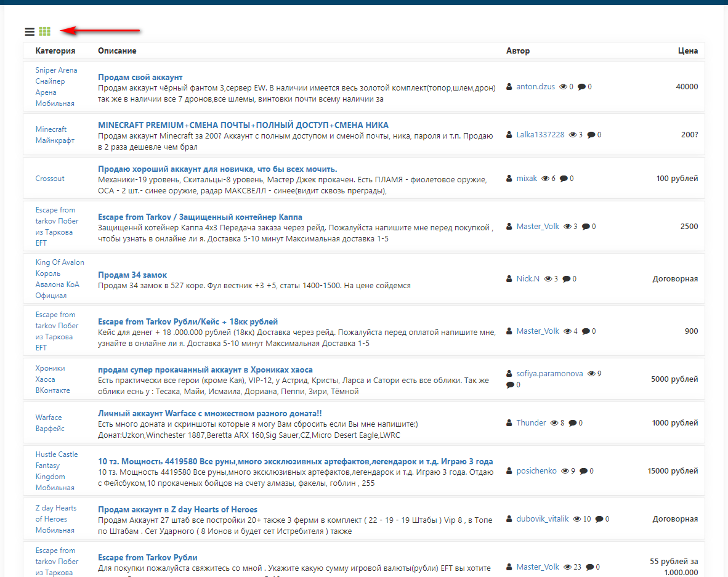
Task: Click eye icon next to sofiya.paramonova
Action: (591, 374)
